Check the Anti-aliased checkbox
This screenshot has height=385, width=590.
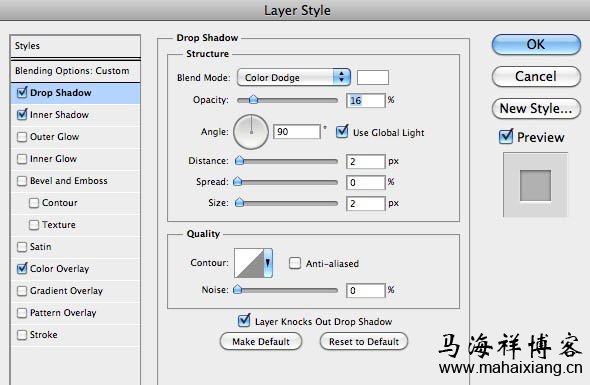[x=295, y=263]
